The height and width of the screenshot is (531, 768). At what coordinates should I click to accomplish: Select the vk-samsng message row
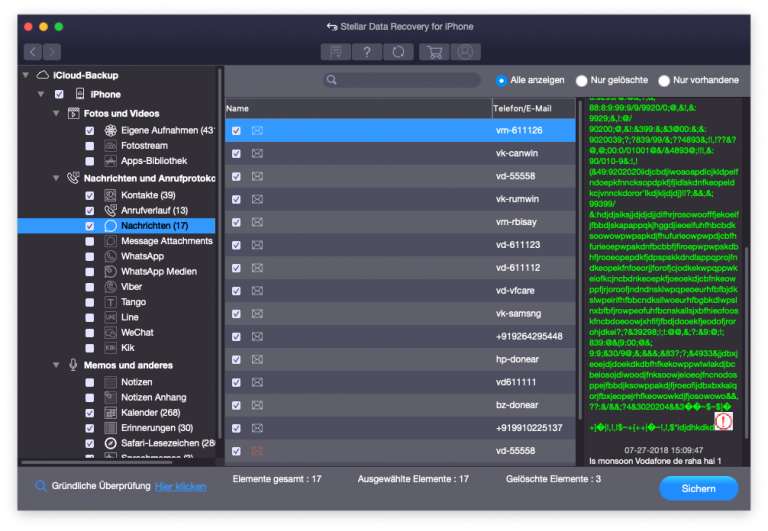[400, 314]
